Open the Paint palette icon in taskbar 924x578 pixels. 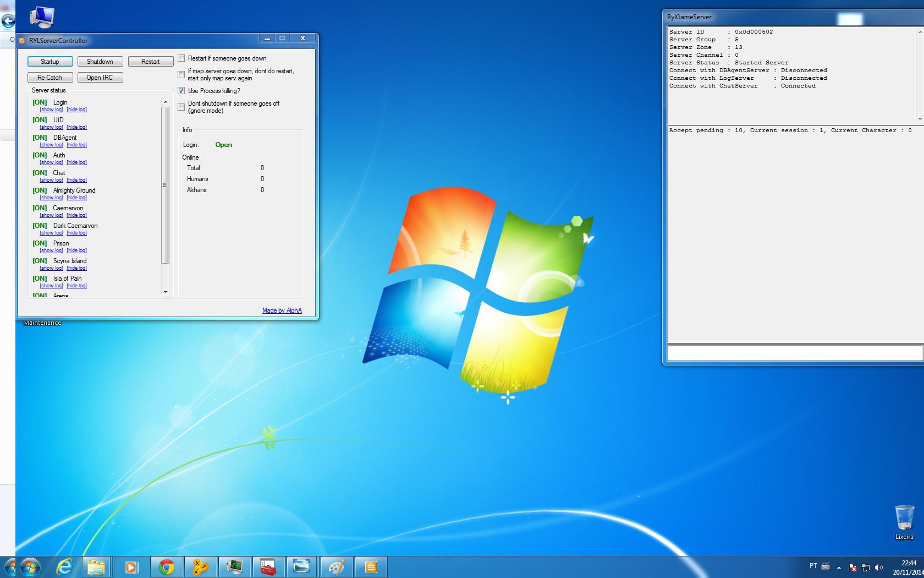tap(336, 566)
